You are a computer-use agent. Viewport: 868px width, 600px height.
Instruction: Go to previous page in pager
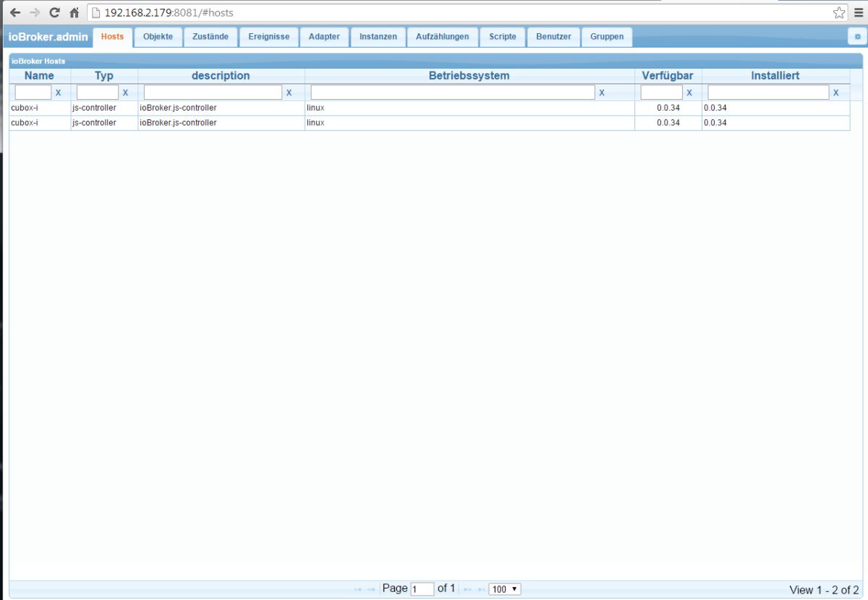click(371, 590)
